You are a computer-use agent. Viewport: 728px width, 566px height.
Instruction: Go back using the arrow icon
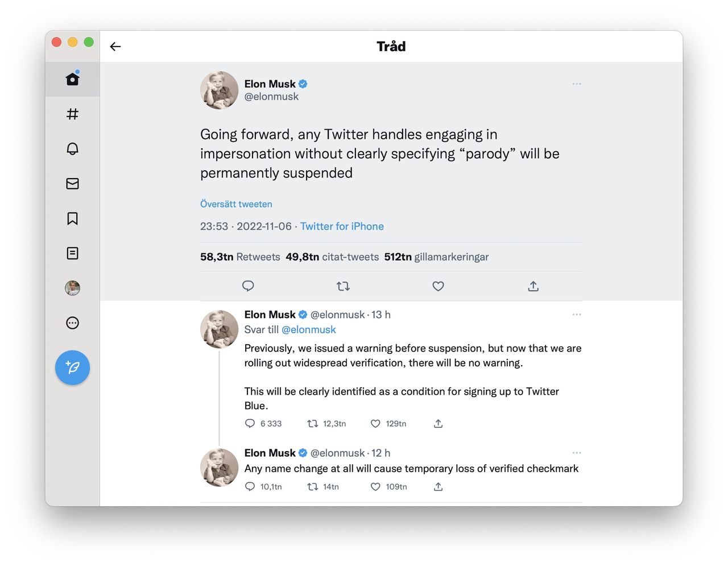tap(115, 47)
